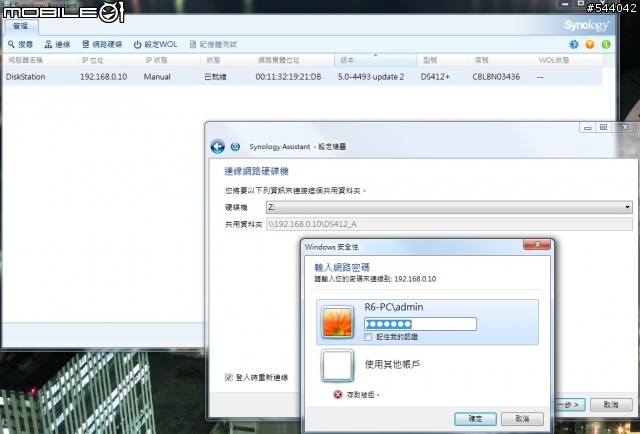Click version cell 5.0-4493 update 2
640x434 pixels.
[371, 77]
